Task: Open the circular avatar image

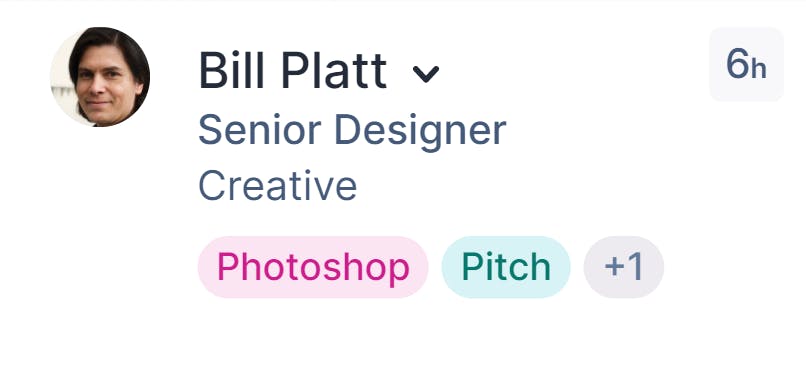Action: click(100, 77)
